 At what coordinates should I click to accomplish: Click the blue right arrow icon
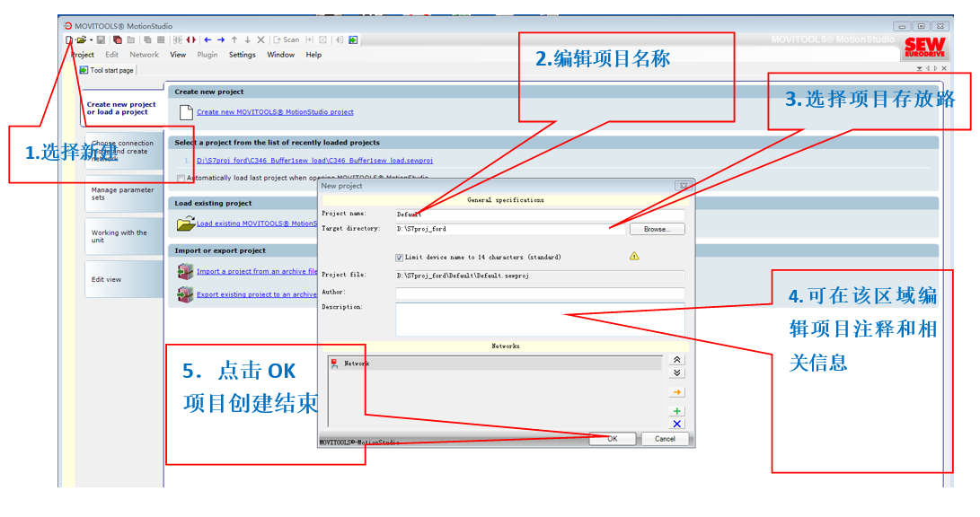(221, 39)
